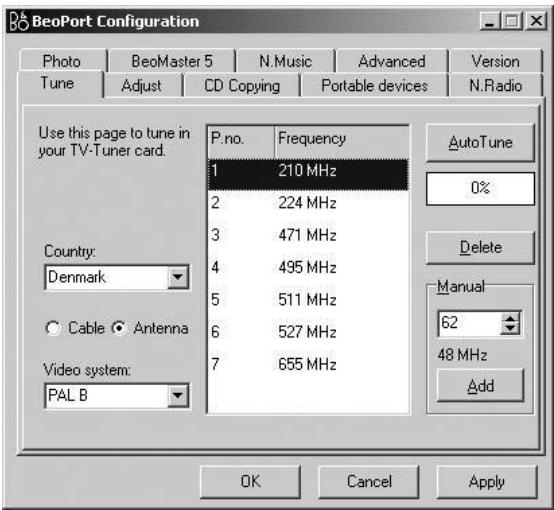Decrease the manual channel with down arrow
The image size is (554, 510).
(x=510, y=329)
